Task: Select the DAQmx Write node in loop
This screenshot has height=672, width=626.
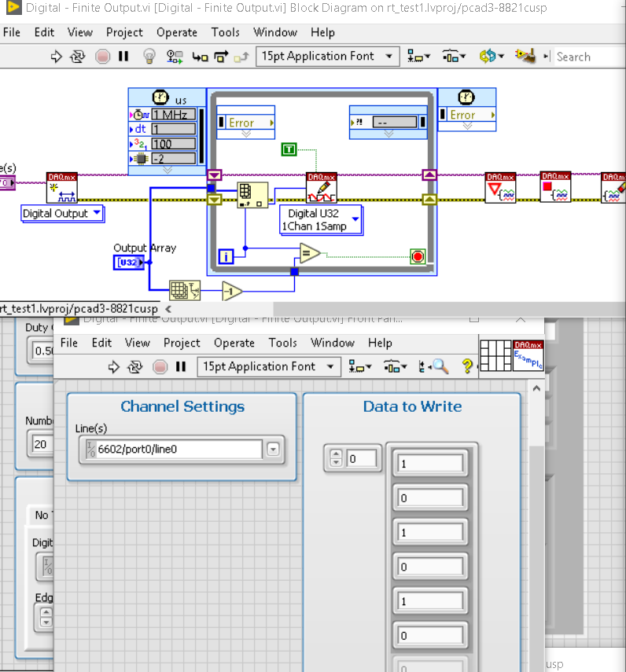Action: 321,188
